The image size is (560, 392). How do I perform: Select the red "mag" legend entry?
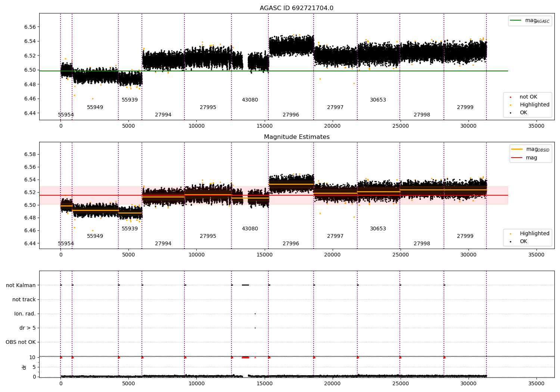tap(525, 158)
